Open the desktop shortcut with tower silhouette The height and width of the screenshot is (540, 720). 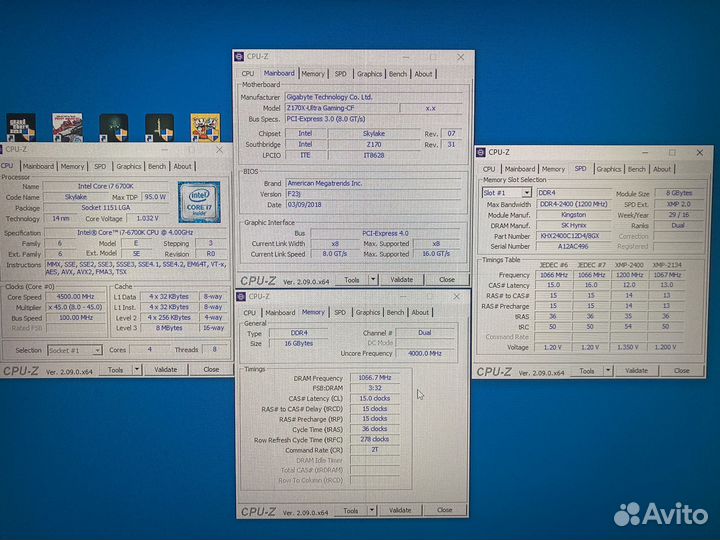(x=159, y=127)
